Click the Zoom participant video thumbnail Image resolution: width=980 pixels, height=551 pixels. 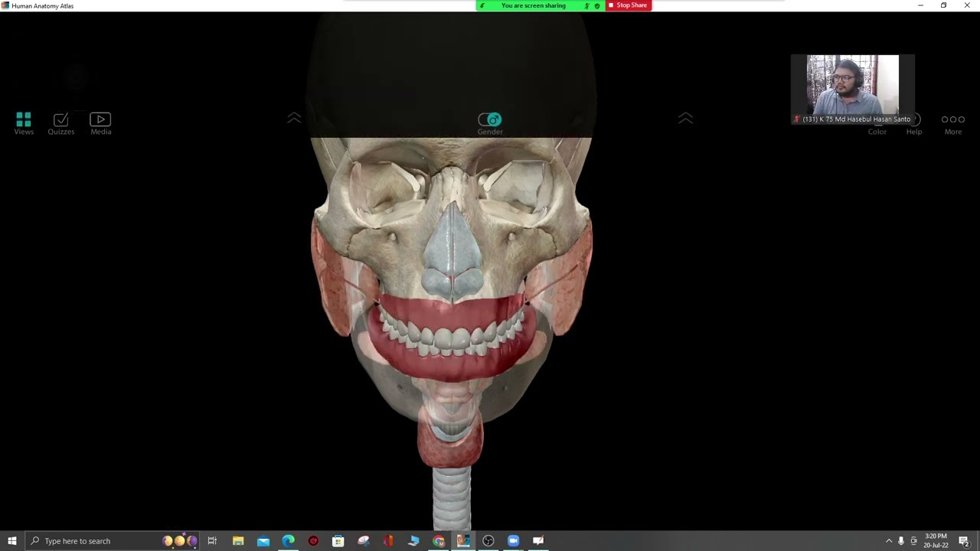[x=853, y=89]
